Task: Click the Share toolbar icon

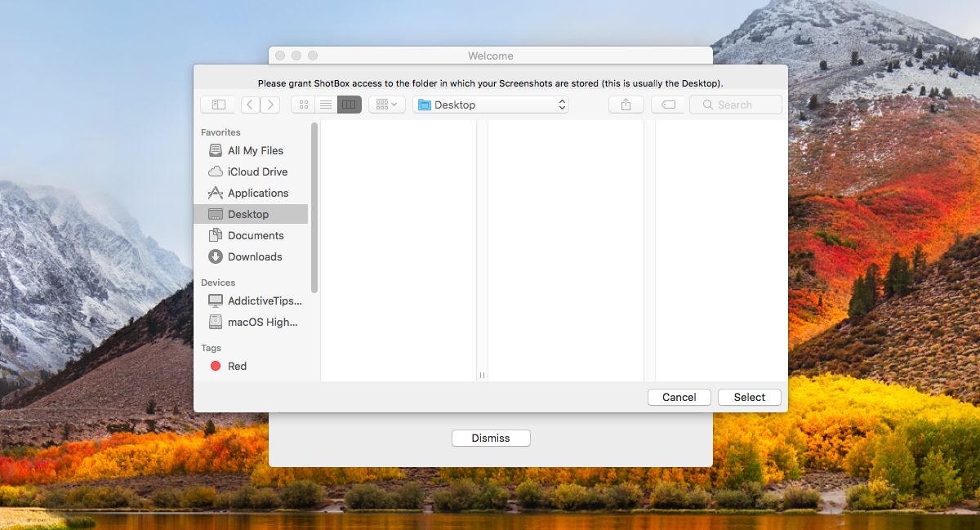Action: pyautogui.click(x=626, y=105)
